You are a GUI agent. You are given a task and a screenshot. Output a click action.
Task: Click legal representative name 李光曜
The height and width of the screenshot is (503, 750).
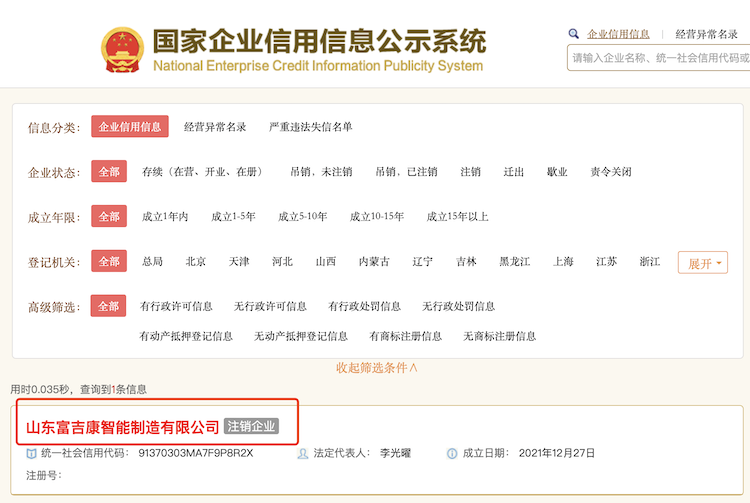point(396,453)
